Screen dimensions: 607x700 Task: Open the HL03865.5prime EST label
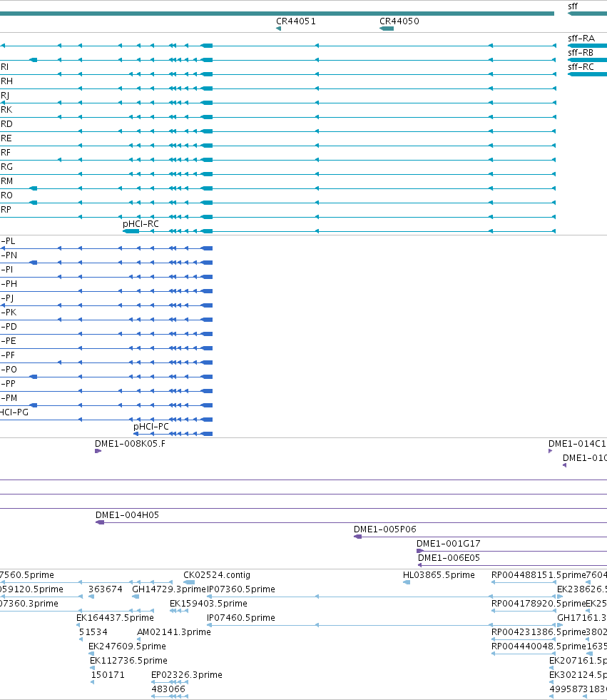click(x=439, y=575)
